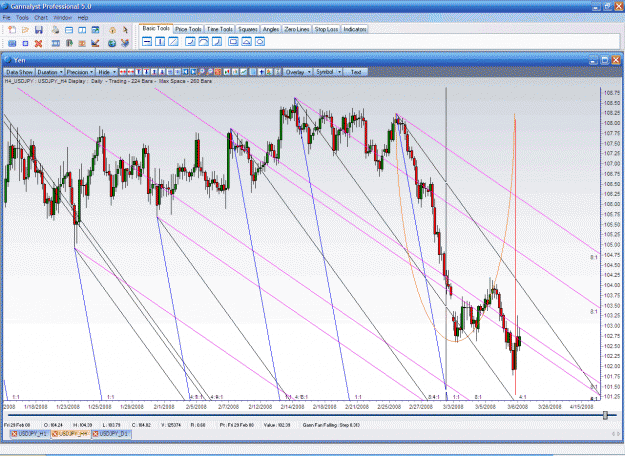The image size is (625, 456).
Task: Open the Duration dropdown
Action: coord(50,72)
